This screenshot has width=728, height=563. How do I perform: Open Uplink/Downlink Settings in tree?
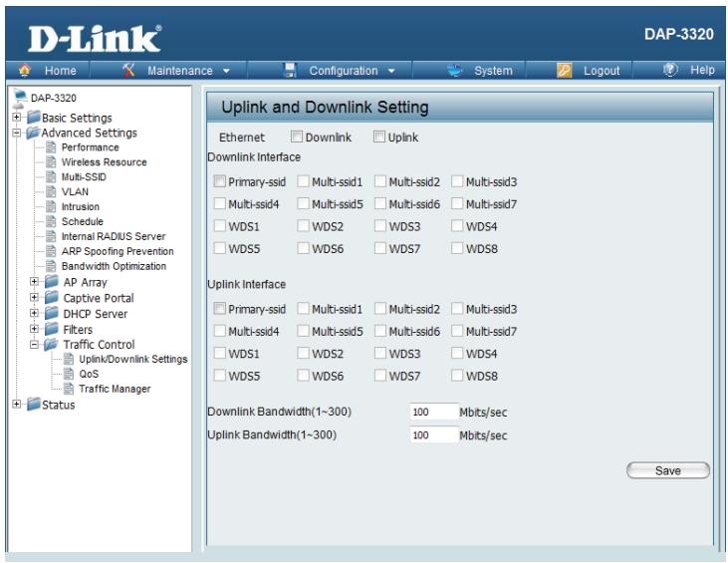point(133,359)
